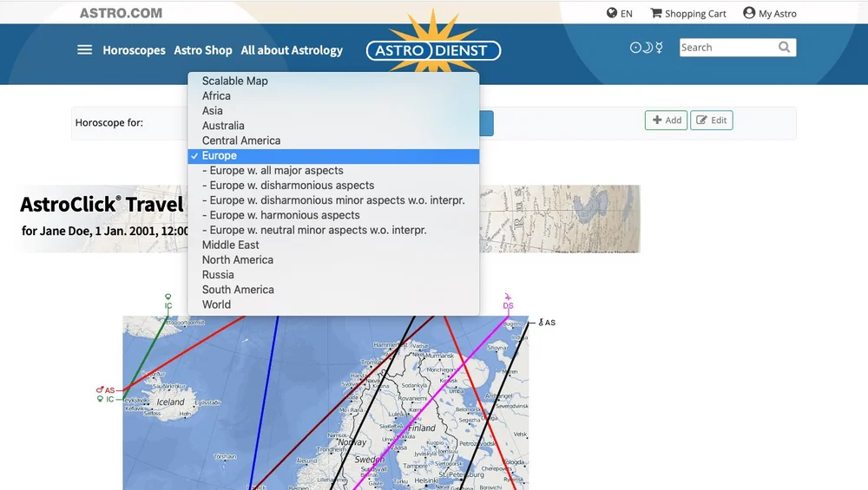This screenshot has width=868, height=490.
Task: Click the Chiron AS line label
Action: [547, 323]
